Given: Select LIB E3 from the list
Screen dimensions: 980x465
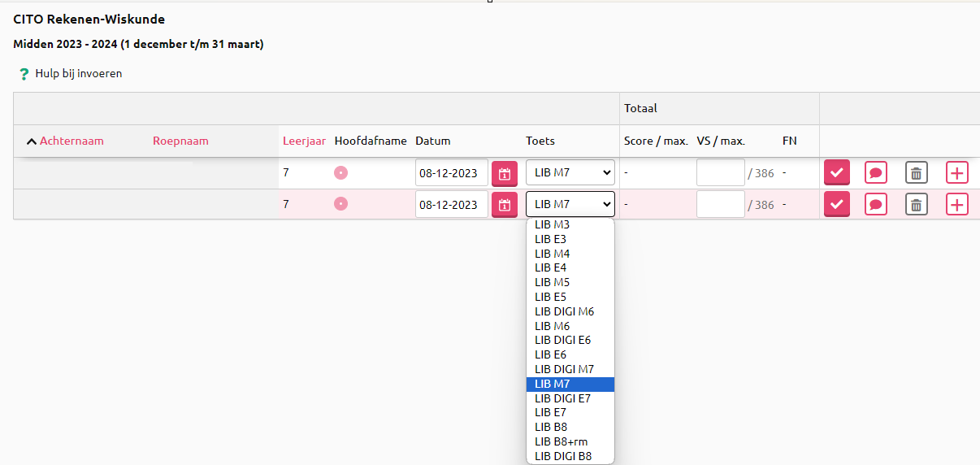Looking at the screenshot, I should point(570,239).
